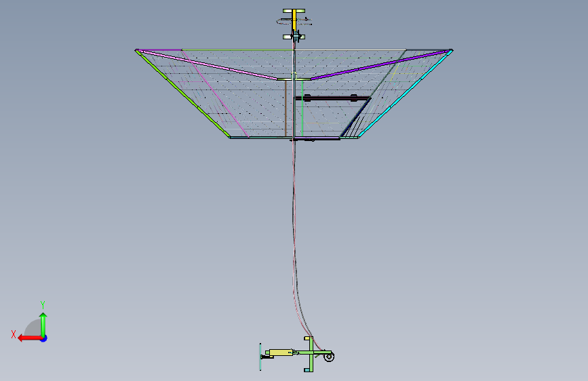Select the green cross-shaped bracket at bottom
588x381 pixels.
coord(311,354)
